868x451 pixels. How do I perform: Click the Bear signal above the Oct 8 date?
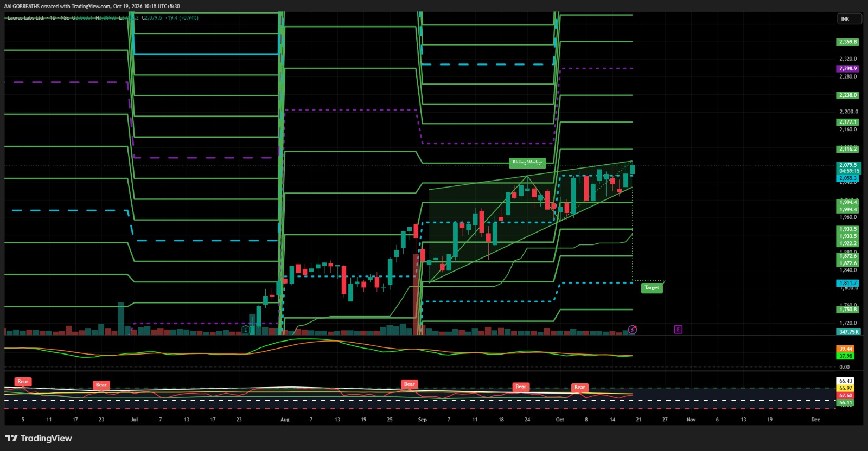(579, 388)
